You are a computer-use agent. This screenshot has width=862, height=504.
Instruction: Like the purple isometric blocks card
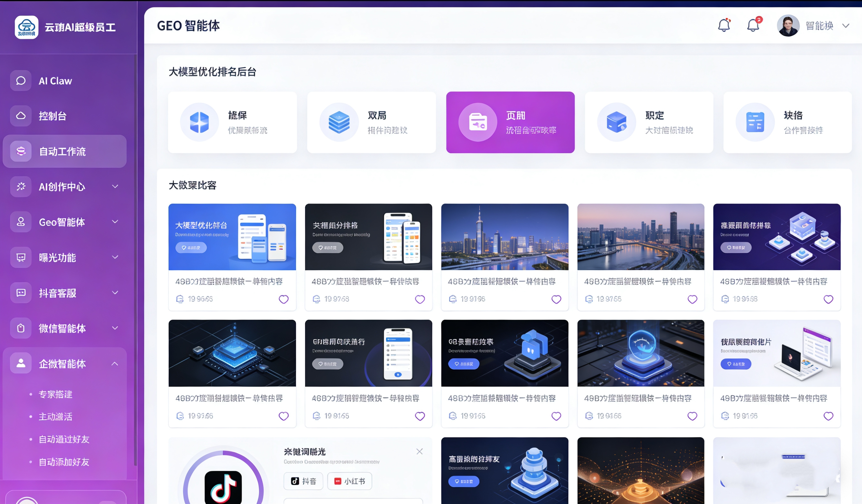coord(828,299)
